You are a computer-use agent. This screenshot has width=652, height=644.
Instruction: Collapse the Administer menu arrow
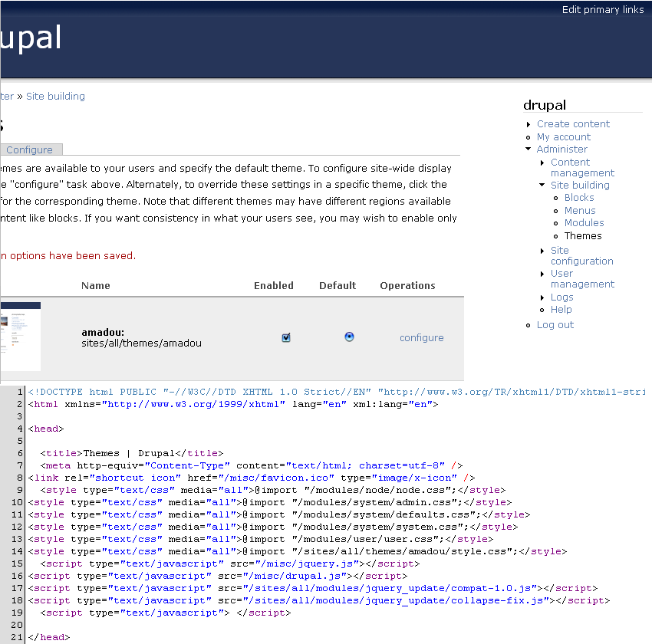[x=528, y=149]
